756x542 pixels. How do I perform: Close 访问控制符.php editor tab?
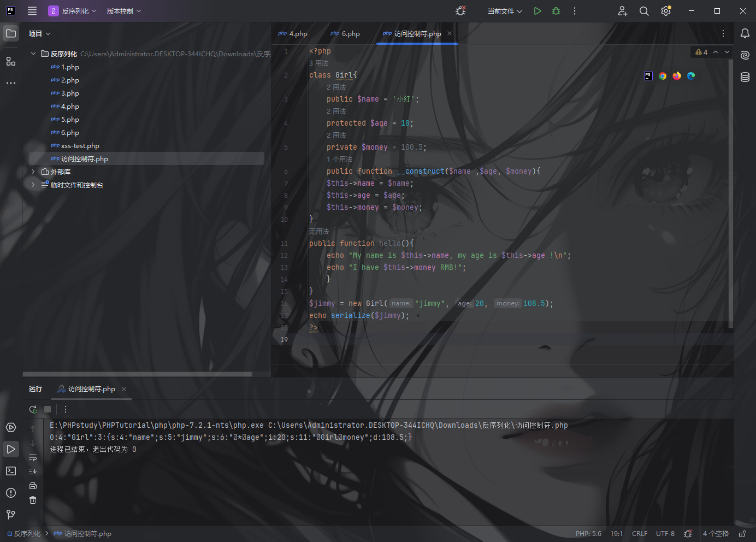point(450,33)
